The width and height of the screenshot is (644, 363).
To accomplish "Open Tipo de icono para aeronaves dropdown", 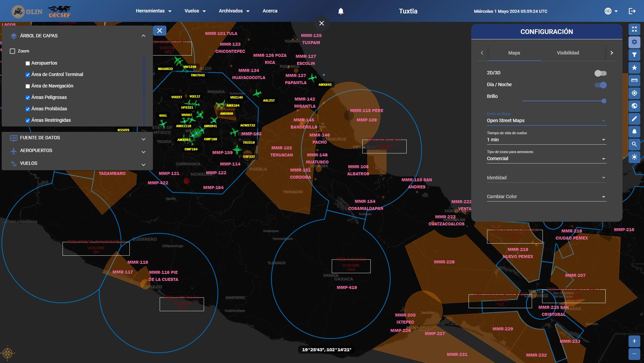I will [547, 159].
